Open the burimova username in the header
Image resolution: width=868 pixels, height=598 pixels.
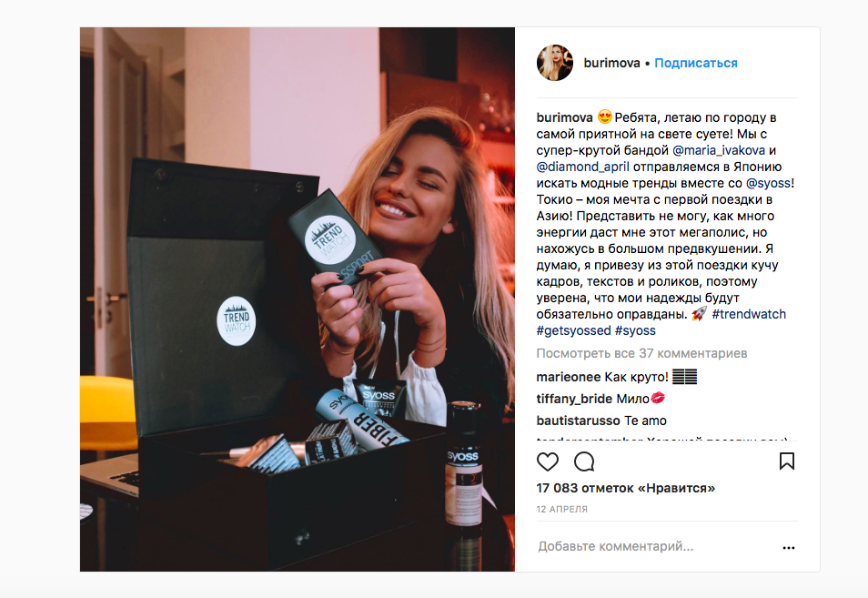pos(611,63)
